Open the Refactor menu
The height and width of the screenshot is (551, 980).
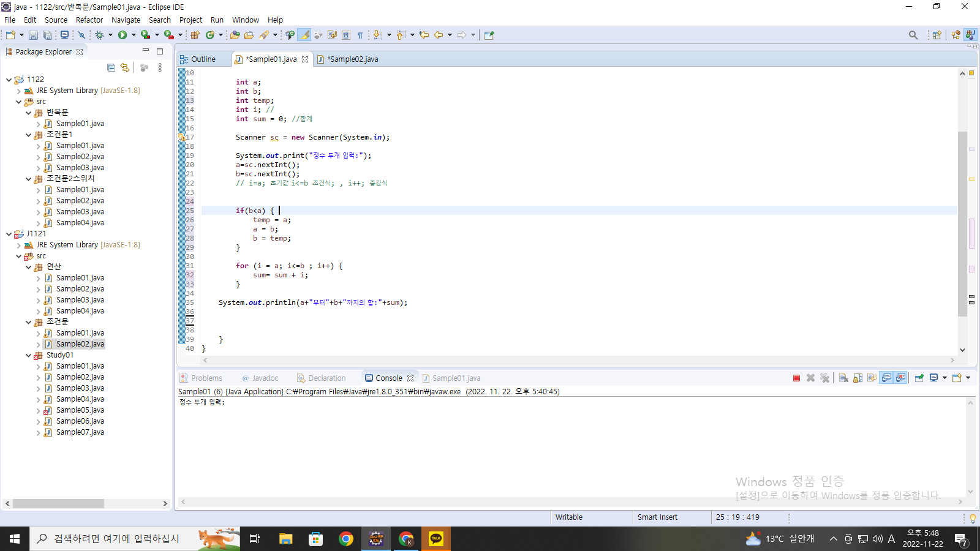(x=89, y=20)
